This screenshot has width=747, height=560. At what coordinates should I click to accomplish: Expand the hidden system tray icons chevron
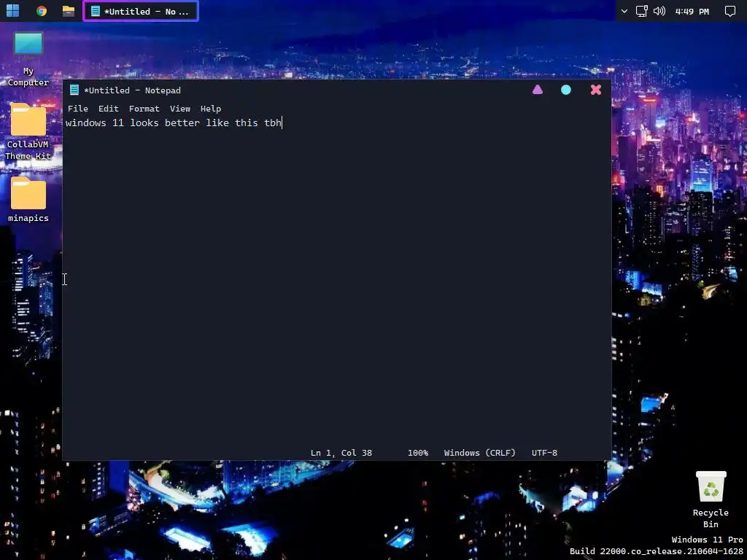(624, 11)
